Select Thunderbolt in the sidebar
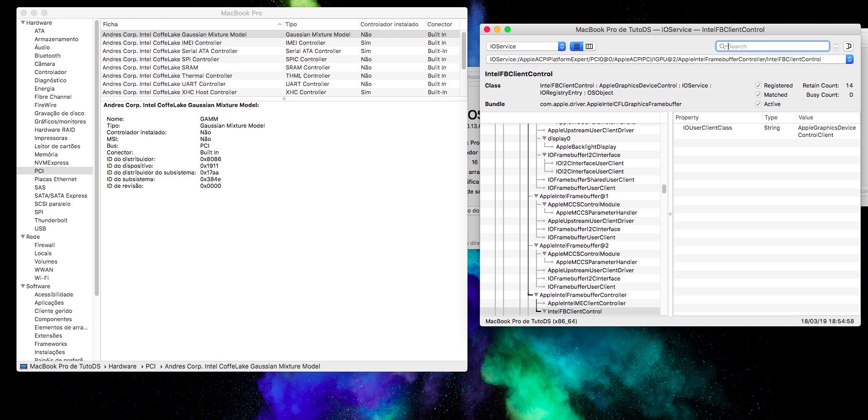 [x=51, y=220]
